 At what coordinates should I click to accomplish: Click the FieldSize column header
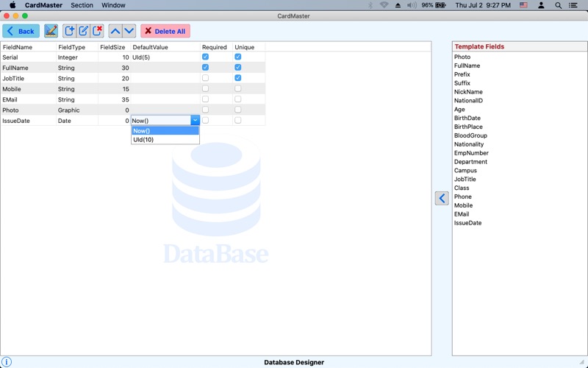click(x=115, y=47)
